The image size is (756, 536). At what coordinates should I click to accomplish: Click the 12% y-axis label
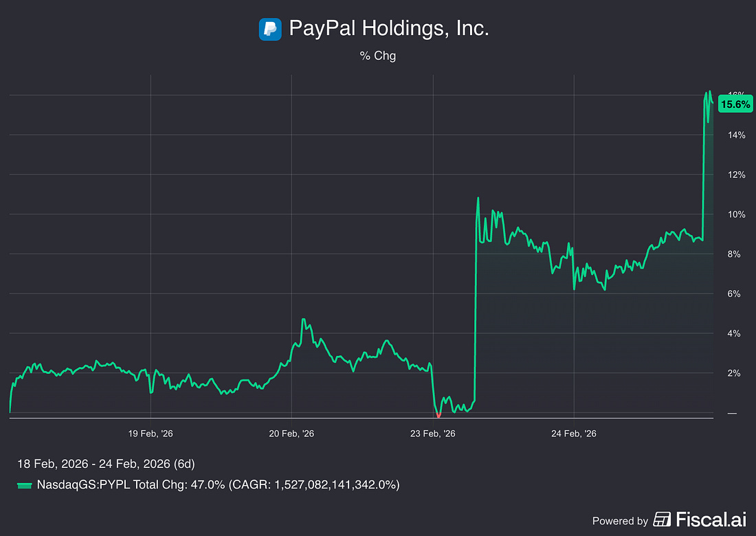click(x=737, y=175)
